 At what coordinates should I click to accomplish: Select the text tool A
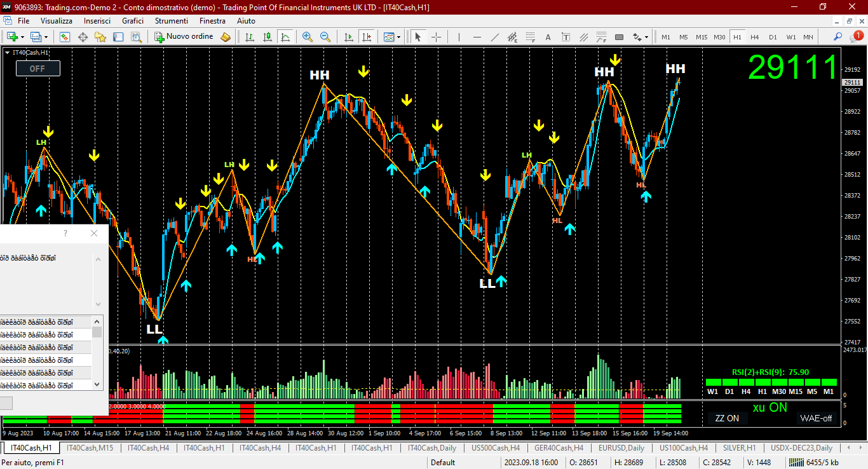tap(548, 37)
